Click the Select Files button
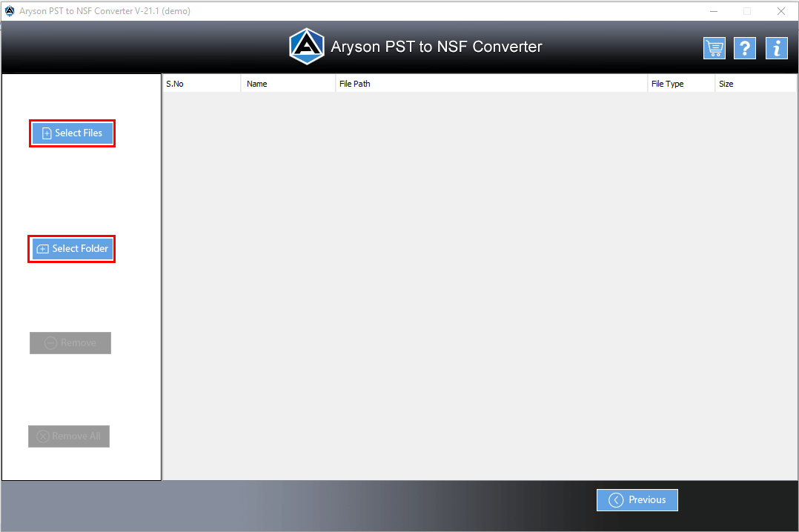Screen dimensions: 799x532 73,133
